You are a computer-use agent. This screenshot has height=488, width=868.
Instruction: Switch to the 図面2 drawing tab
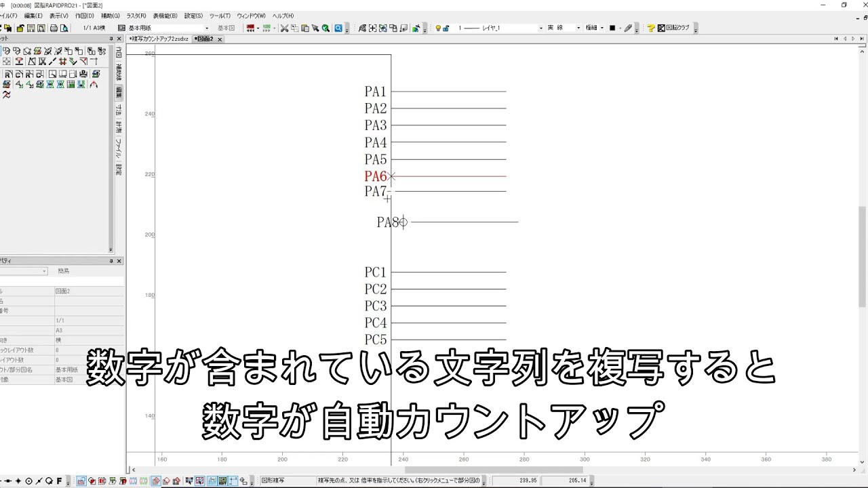tap(204, 39)
